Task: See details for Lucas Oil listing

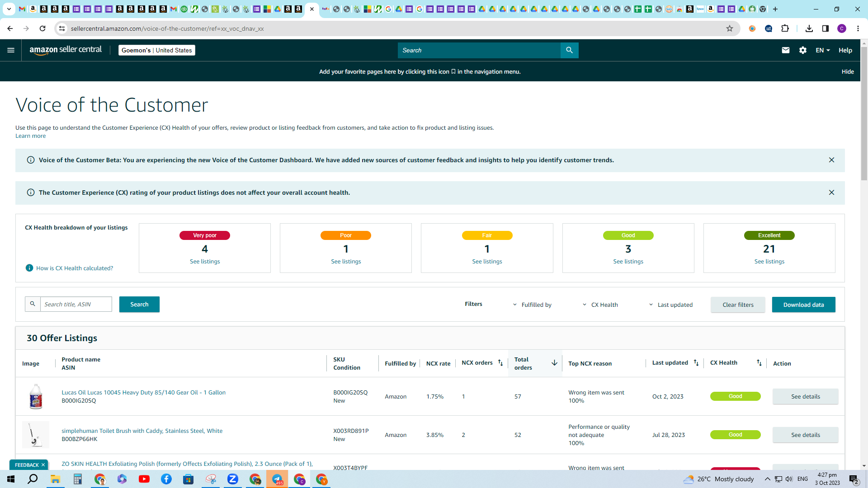Action: tap(805, 396)
